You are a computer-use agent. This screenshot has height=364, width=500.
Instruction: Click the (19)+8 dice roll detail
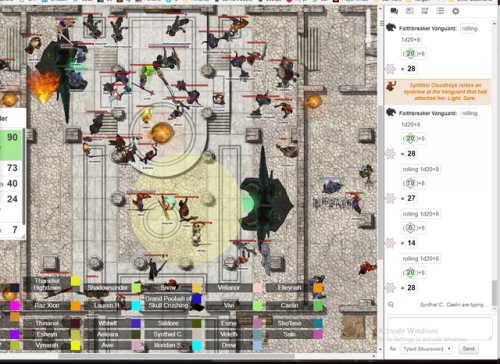tap(414, 183)
